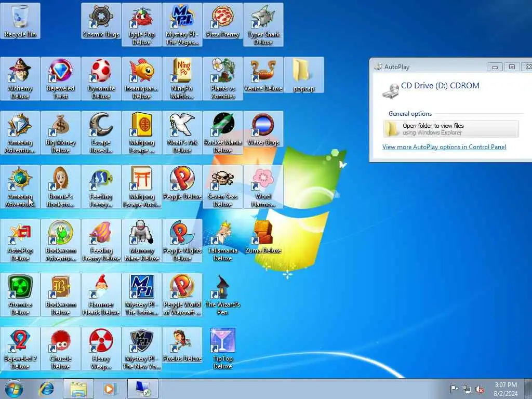The height and width of the screenshot is (399, 532).
Task: Click the Talismania Deluxe shortcut
Action: click(x=222, y=241)
